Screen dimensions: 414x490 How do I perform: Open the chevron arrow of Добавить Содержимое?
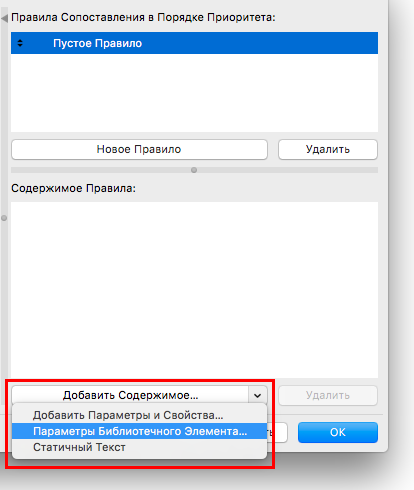coord(258,395)
